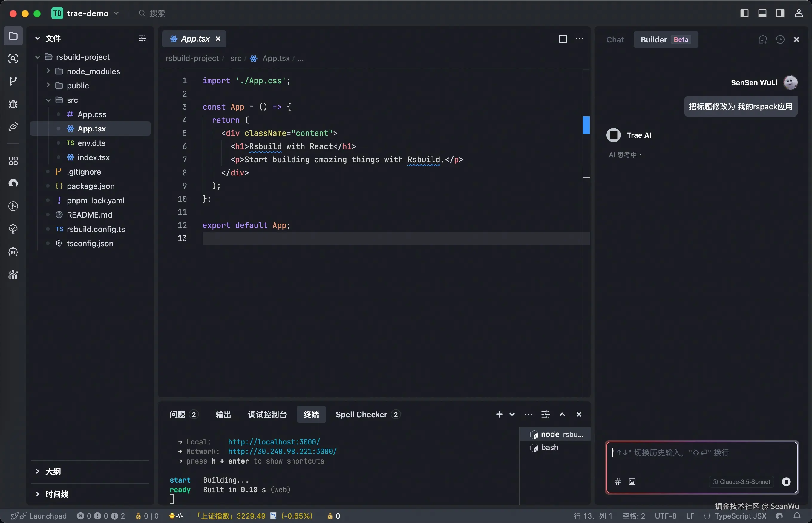
Task: Click the image attach icon in chat input
Action: [632, 481]
